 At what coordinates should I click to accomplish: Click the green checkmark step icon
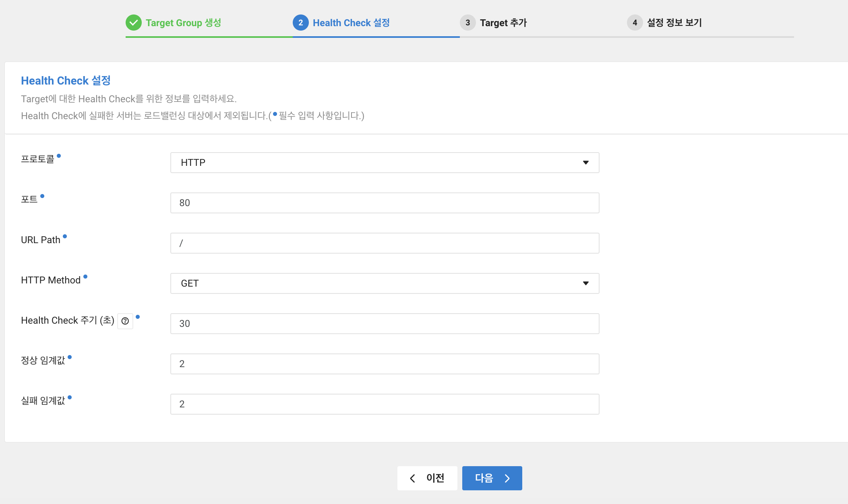[x=133, y=23]
